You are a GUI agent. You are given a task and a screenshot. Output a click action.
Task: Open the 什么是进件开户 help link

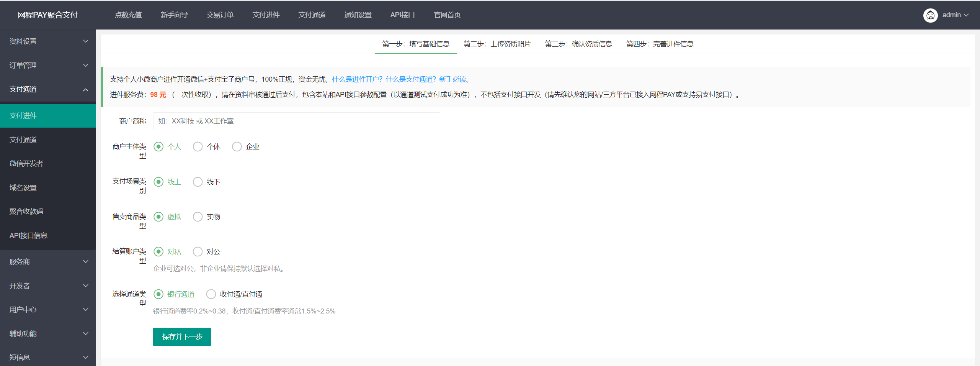357,79
